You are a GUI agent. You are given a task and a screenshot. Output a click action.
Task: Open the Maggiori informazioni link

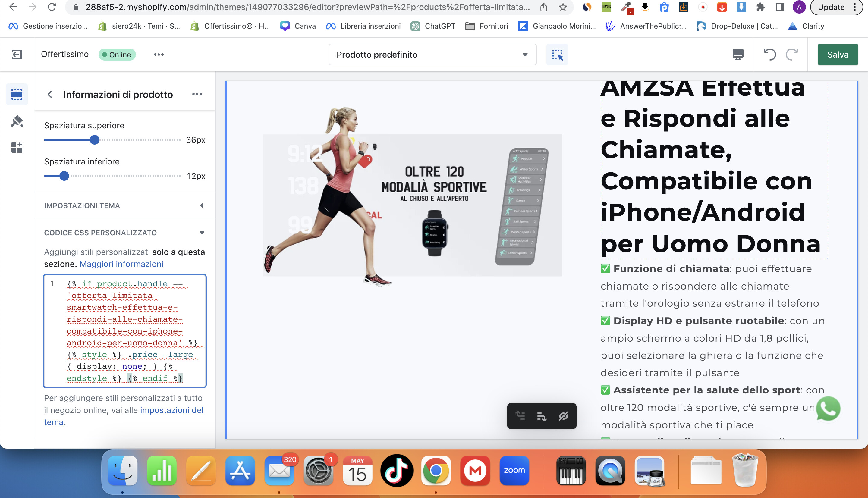tap(121, 264)
